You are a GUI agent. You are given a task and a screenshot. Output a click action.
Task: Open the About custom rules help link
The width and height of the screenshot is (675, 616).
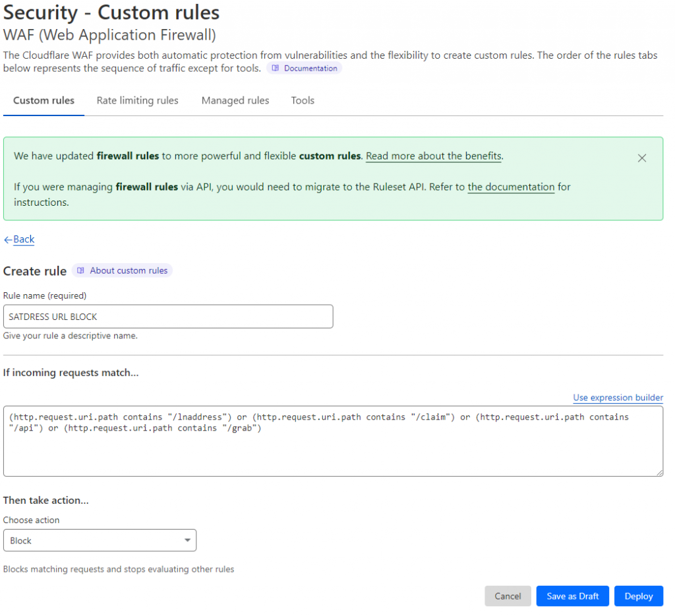click(122, 270)
